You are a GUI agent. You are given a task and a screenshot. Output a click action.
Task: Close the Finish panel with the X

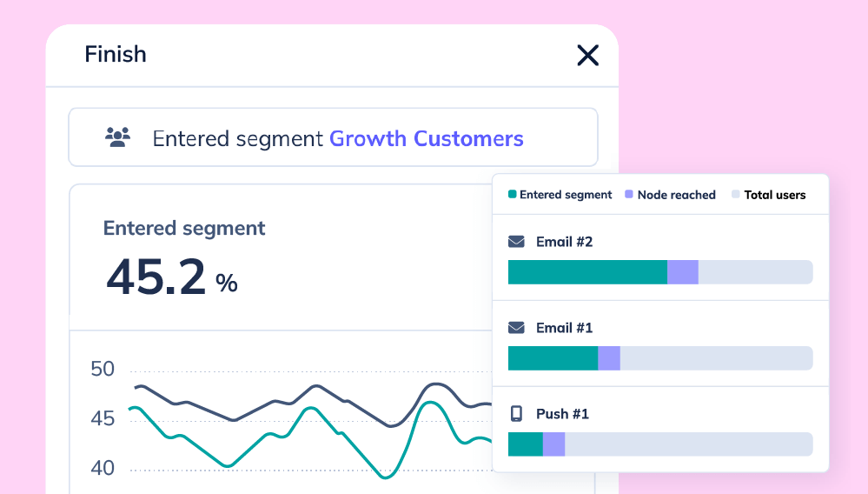point(588,56)
